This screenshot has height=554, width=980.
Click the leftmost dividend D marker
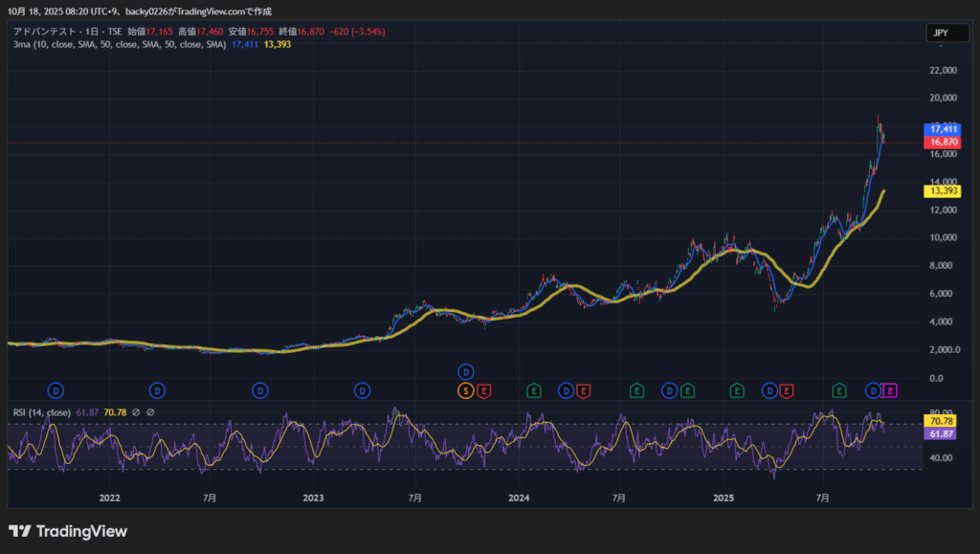click(x=56, y=390)
